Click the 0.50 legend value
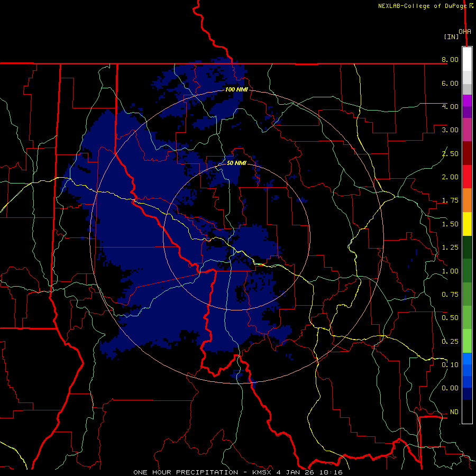 [450, 318]
